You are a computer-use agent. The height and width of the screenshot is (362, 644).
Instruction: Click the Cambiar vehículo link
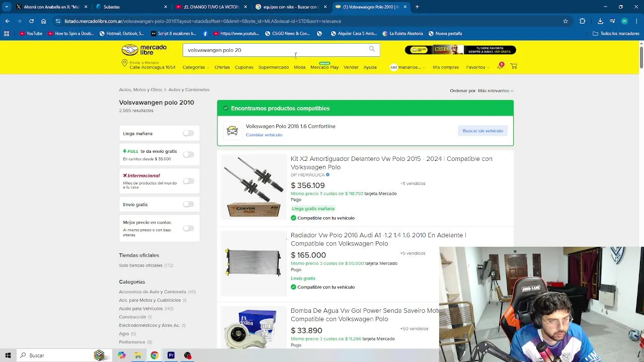click(x=264, y=135)
